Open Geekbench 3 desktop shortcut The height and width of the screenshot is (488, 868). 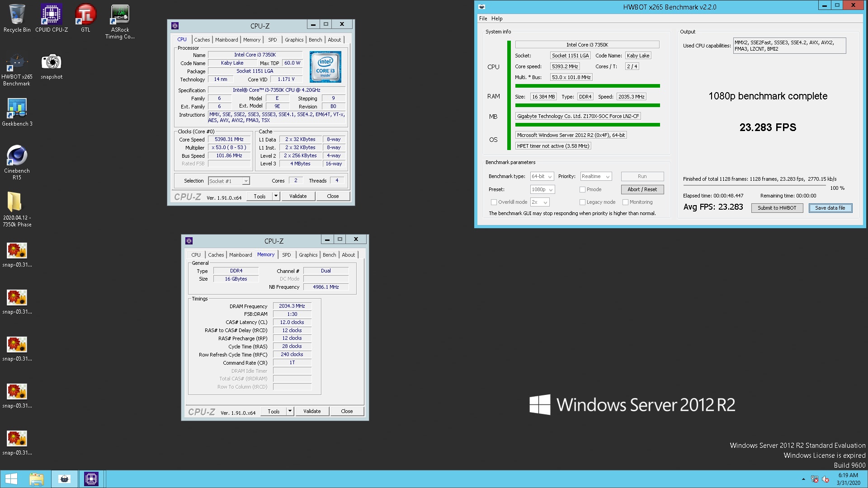pos(17,112)
